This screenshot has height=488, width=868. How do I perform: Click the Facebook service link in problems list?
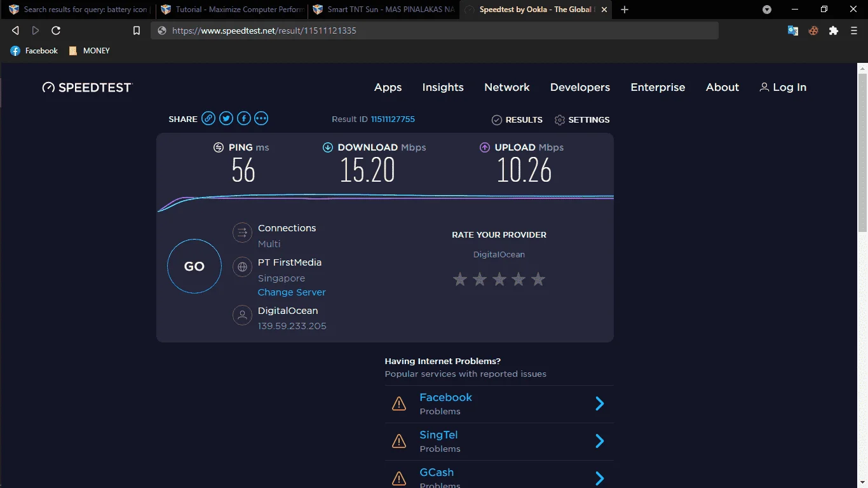pos(445,397)
